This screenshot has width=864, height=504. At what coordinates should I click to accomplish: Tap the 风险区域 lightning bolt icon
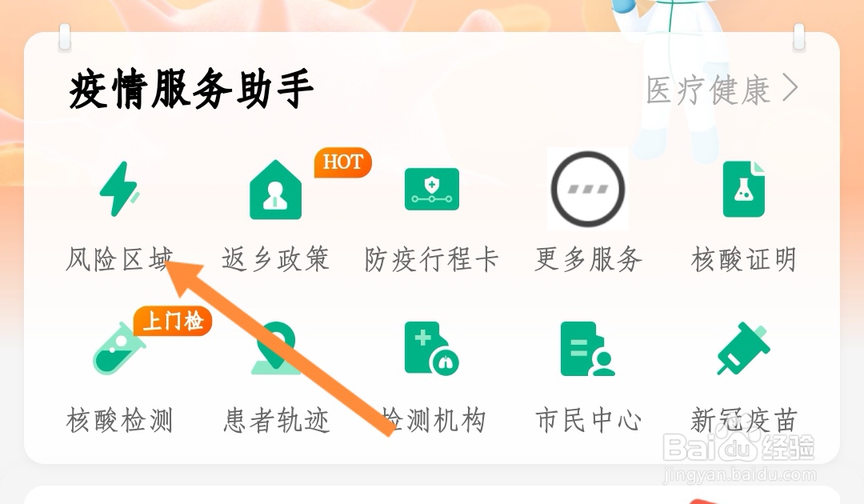pos(119,188)
